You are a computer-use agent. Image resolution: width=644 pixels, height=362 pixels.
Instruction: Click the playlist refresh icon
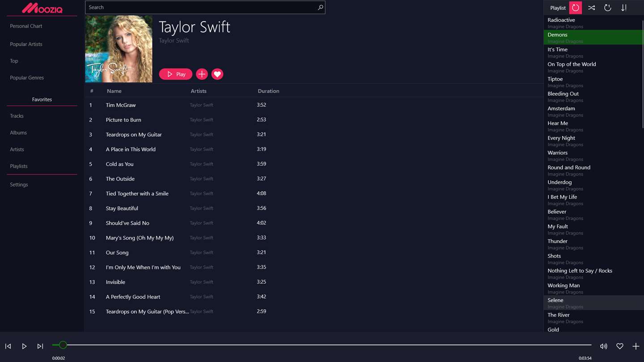point(607,8)
